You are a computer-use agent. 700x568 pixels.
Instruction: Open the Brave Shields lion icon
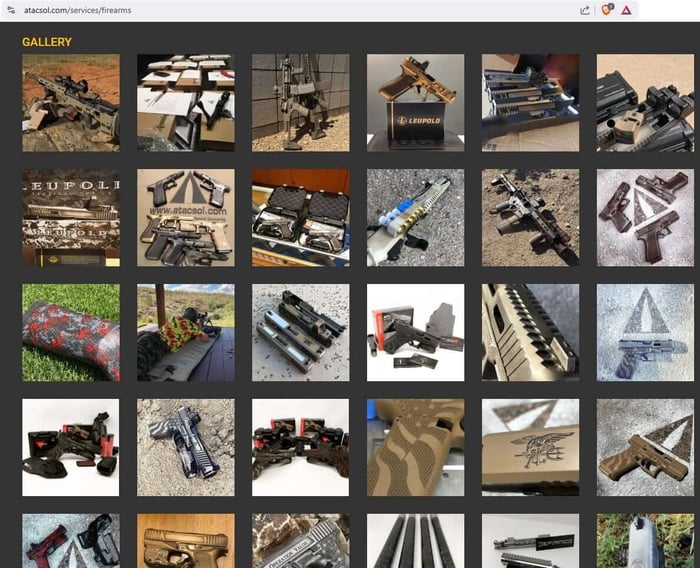pos(606,10)
